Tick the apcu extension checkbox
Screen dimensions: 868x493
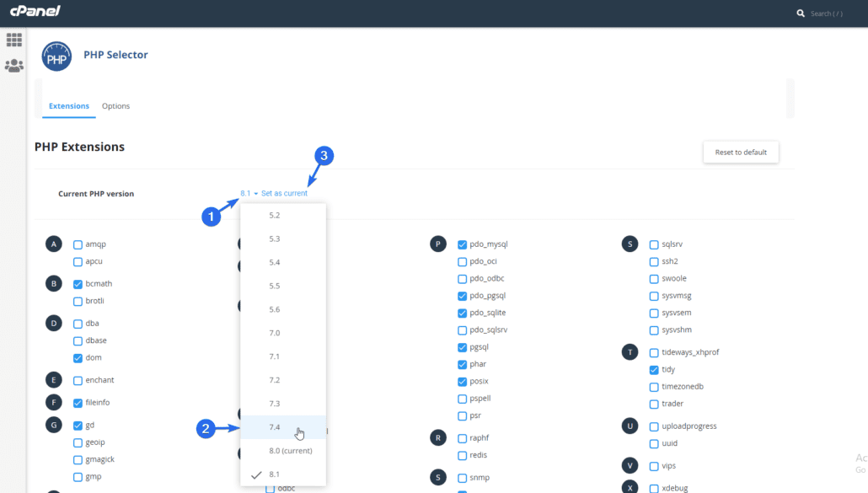point(78,262)
